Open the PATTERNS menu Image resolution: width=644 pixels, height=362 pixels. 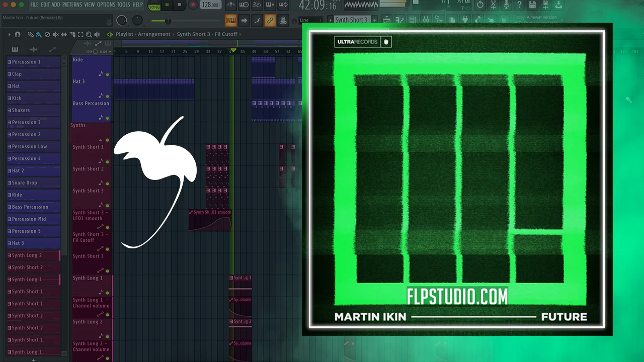pos(72,5)
